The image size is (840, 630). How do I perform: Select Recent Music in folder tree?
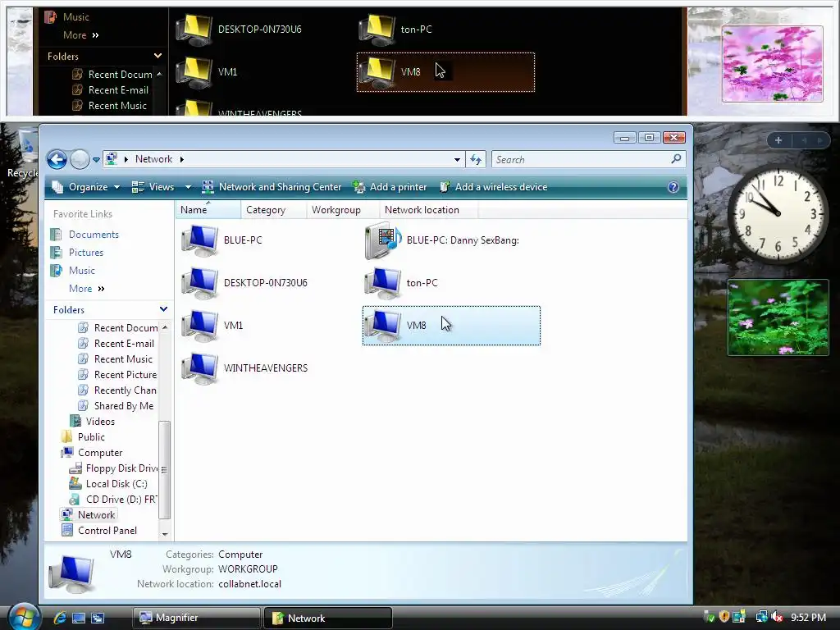(115, 359)
